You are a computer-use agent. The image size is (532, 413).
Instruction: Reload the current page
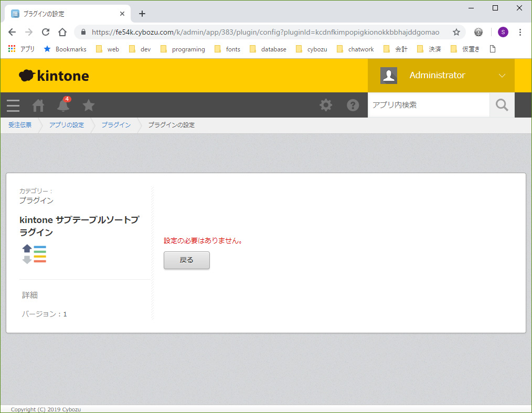pyautogui.click(x=46, y=32)
